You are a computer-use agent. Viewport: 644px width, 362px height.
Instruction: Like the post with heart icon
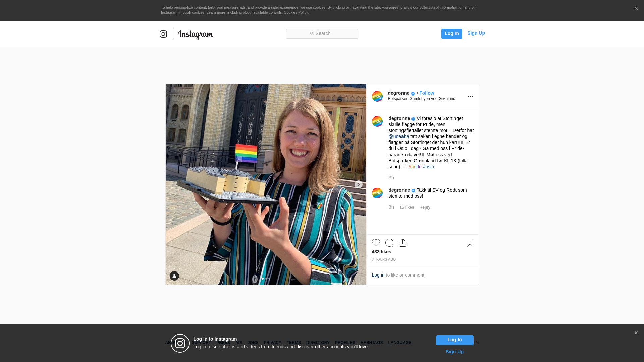pyautogui.click(x=376, y=243)
